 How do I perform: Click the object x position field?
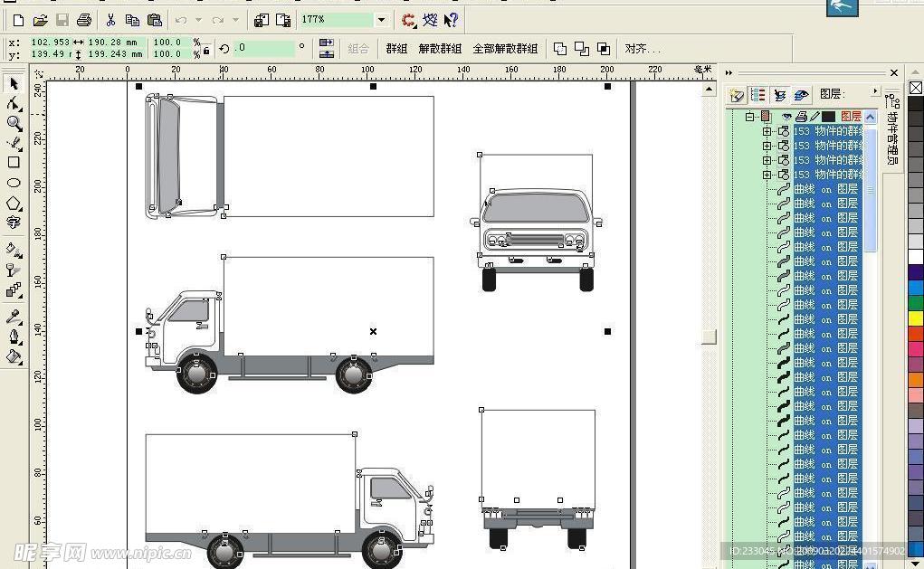[x=50, y=43]
